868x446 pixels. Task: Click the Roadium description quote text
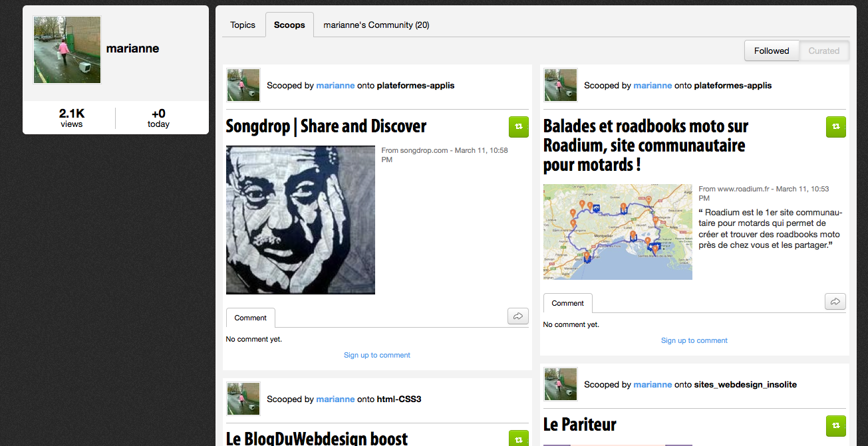point(770,229)
